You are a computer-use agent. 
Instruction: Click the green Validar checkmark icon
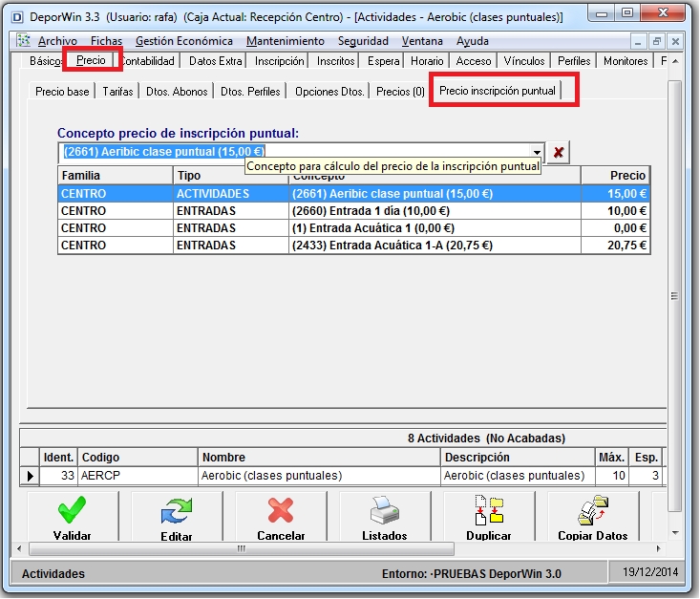pos(72,509)
